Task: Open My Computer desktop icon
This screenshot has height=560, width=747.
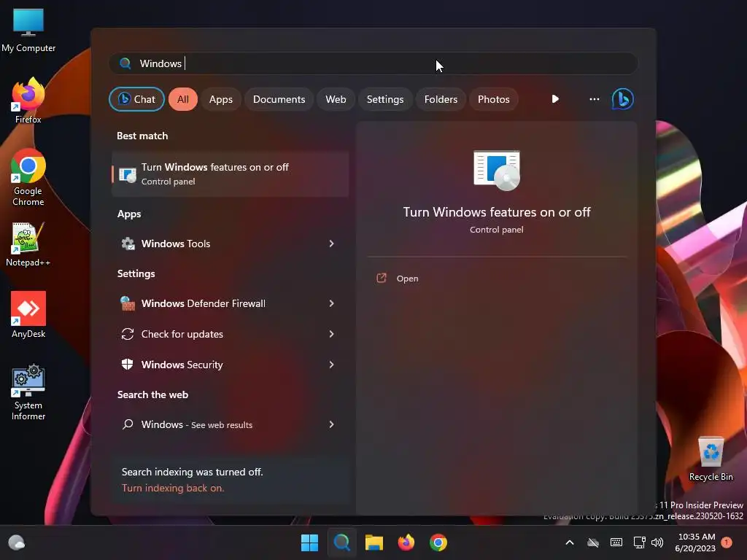Action: (x=28, y=30)
